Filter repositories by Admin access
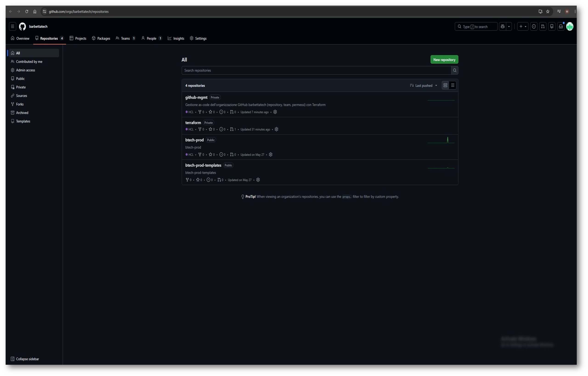The width and height of the screenshot is (588, 376). click(34, 70)
